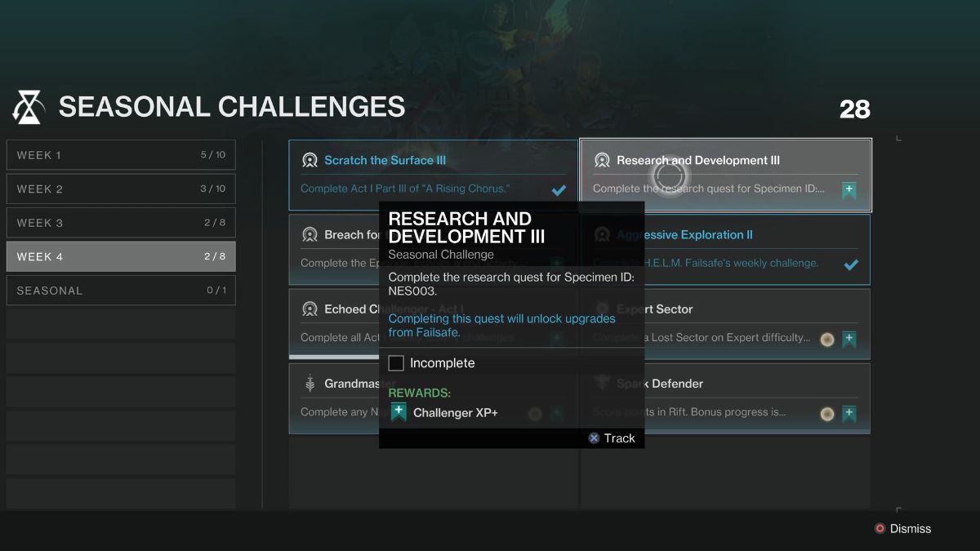This screenshot has width=980, height=551.
Task: Click the checkmark on Aggressive Exploration II
Action: [x=851, y=264]
